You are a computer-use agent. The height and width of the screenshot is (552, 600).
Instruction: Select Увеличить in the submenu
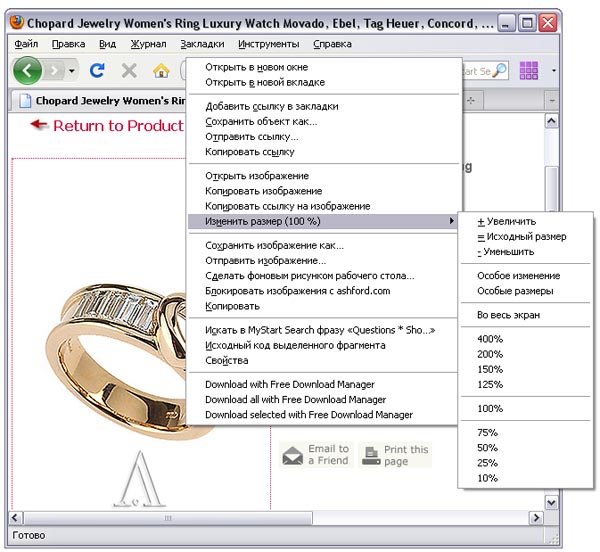tap(525, 221)
